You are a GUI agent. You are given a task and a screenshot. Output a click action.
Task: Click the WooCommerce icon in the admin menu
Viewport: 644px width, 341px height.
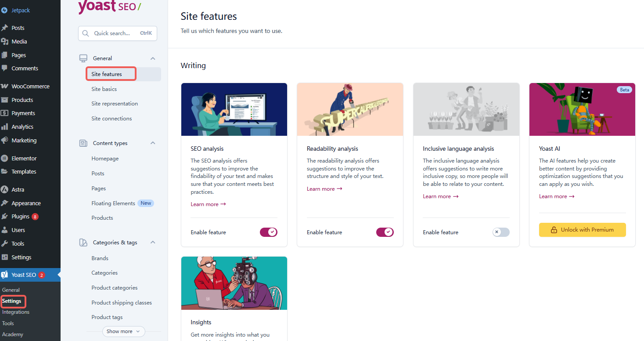[x=4, y=87]
